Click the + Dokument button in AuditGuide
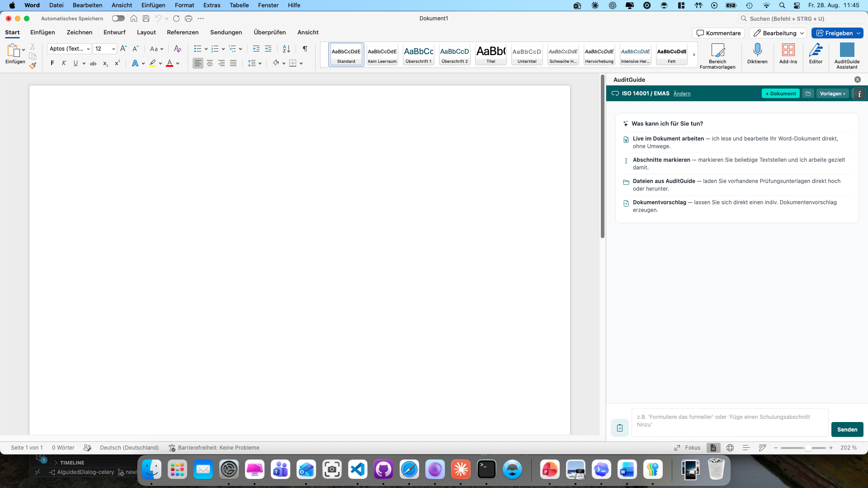Screen dimensions: 868x488 pos(781,94)
